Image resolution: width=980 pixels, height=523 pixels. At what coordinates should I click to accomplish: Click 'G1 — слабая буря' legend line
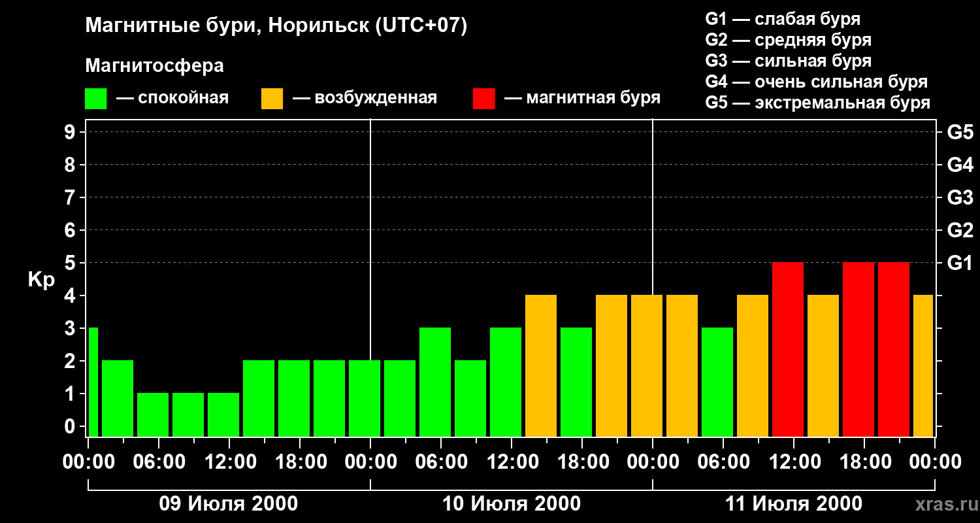[x=783, y=18]
